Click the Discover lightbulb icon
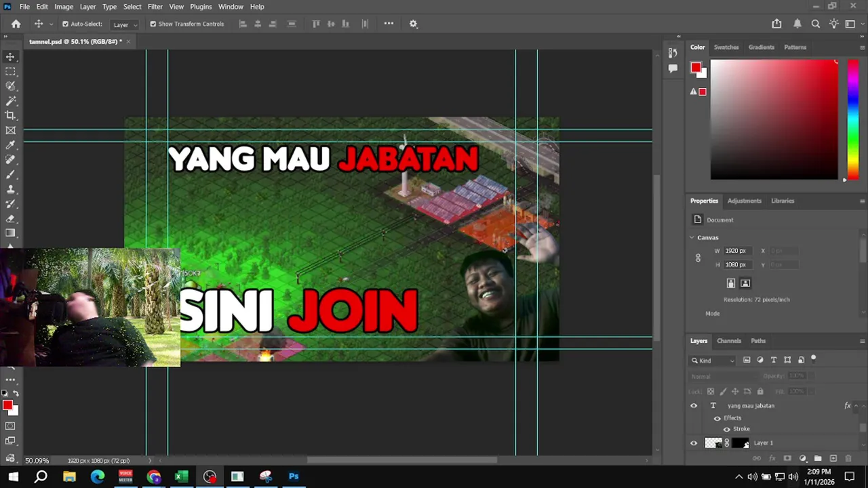The width and height of the screenshot is (868, 488). click(834, 24)
